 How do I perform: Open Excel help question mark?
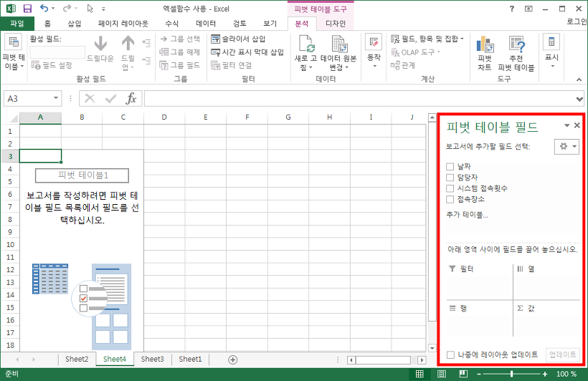click(x=512, y=9)
